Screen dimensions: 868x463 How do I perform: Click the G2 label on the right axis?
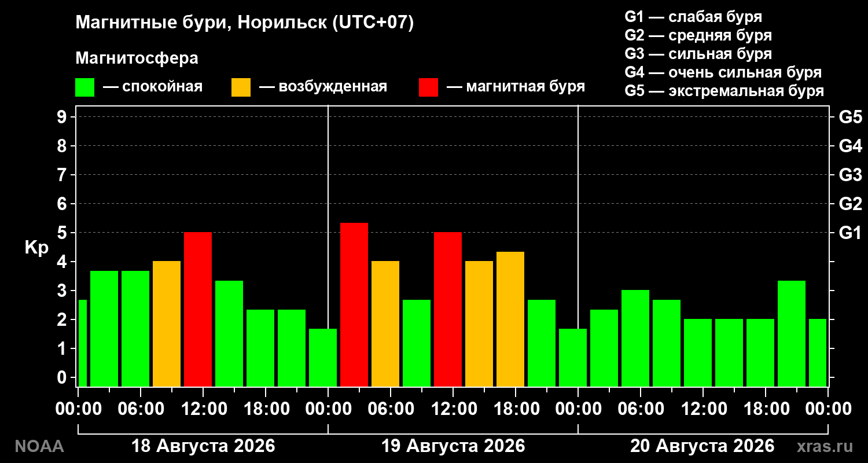[850, 204]
